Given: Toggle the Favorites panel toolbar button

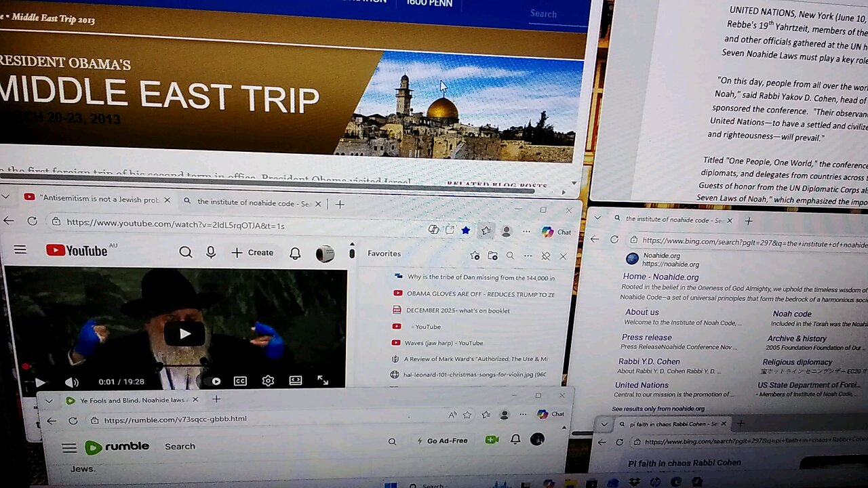Looking at the screenshot, I should pyautogui.click(x=486, y=230).
